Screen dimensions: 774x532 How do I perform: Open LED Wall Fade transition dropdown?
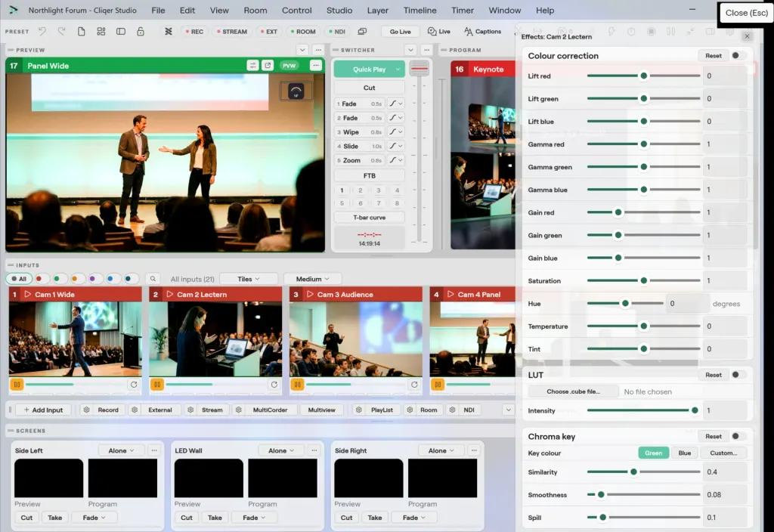pos(254,518)
